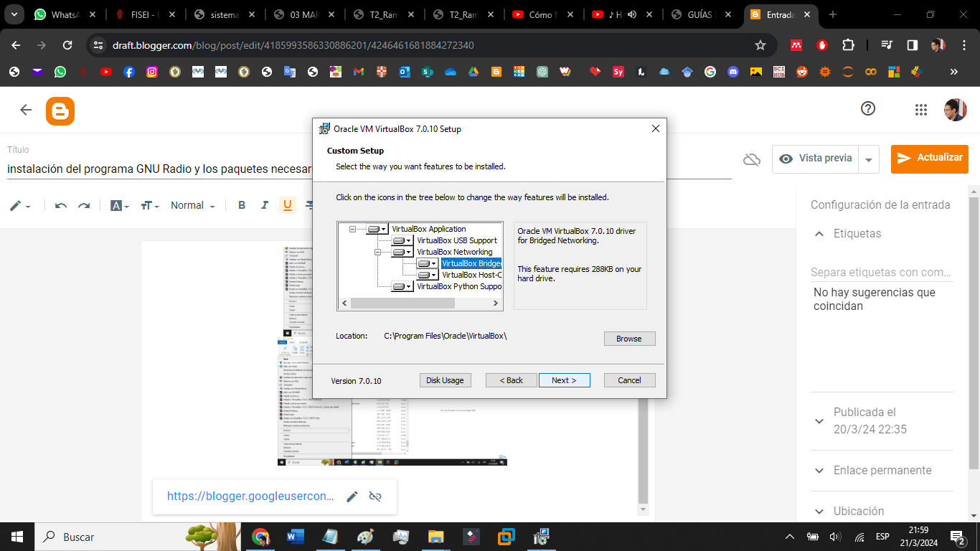Collapse the VirtualBox Application tree node
This screenshot has height=551, width=980.
(x=352, y=229)
